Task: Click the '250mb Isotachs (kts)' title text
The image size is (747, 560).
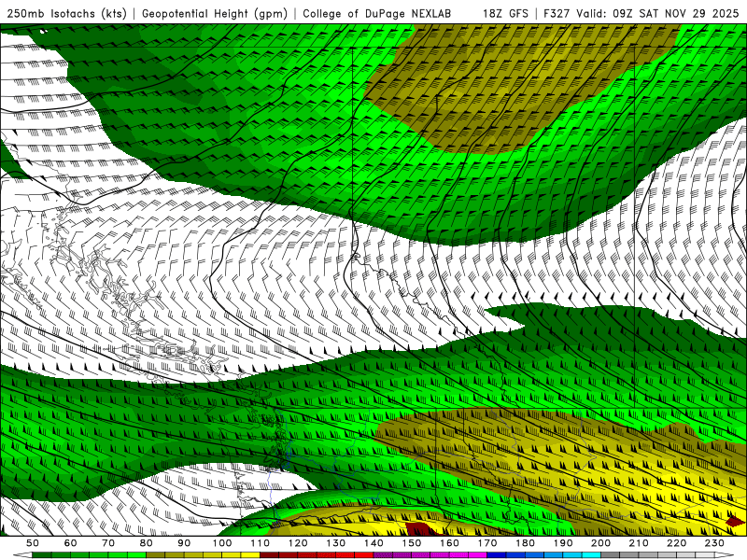Action: (66, 13)
